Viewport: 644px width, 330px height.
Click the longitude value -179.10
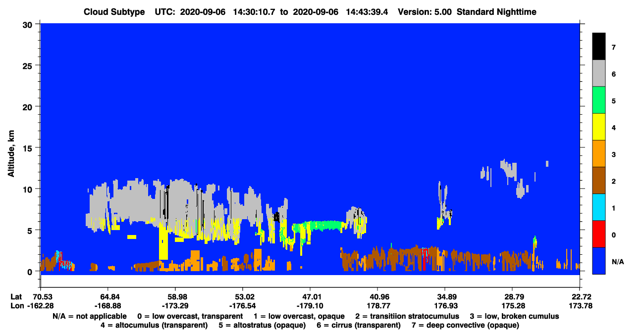[310, 306]
